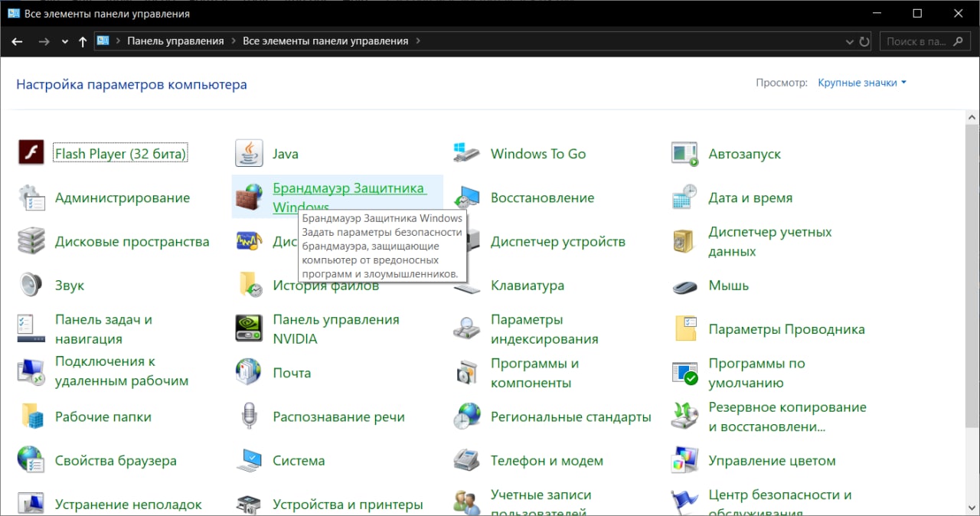
Task: Refresh the control panel view
Action: [864, 41]
